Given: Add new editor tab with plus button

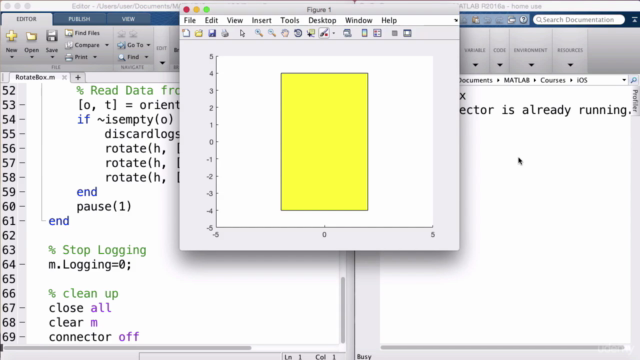Looking at the screenshot, I should coord(78,77).
